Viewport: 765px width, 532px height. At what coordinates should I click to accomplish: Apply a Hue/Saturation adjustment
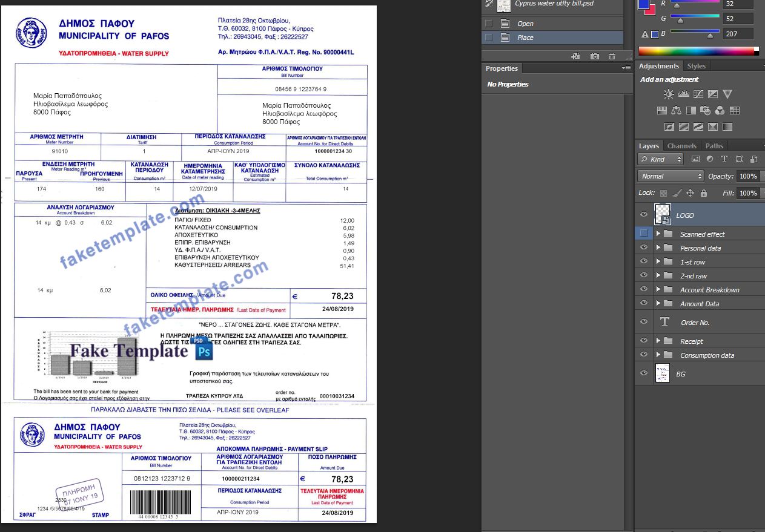pos(662,110)
